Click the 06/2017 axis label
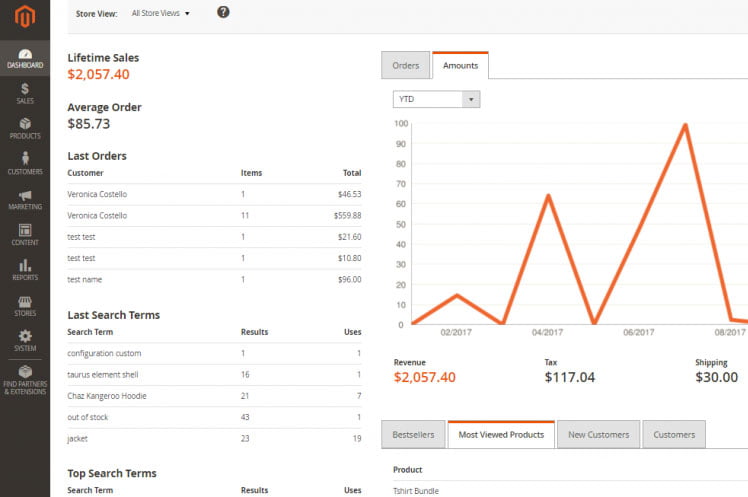This screenshot has width=748, height=497. click(x=639, y=332)
